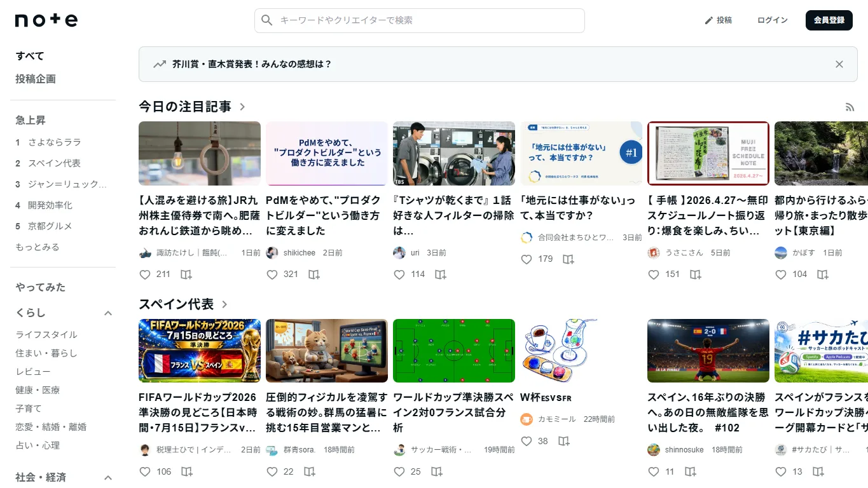Bookmark the 都内から行ける article
The height and width of the screenshot is (488, 868).
click(823, 274)
